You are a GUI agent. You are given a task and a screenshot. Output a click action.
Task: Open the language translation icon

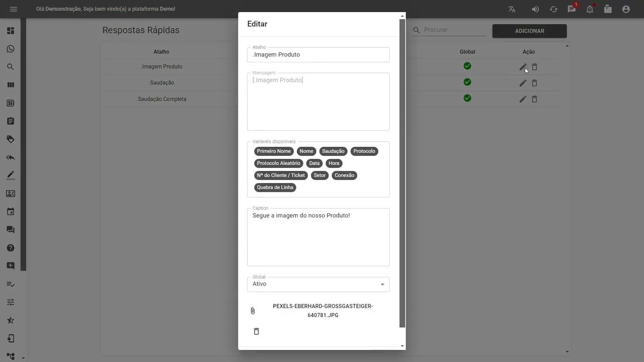tap(512, 9)
